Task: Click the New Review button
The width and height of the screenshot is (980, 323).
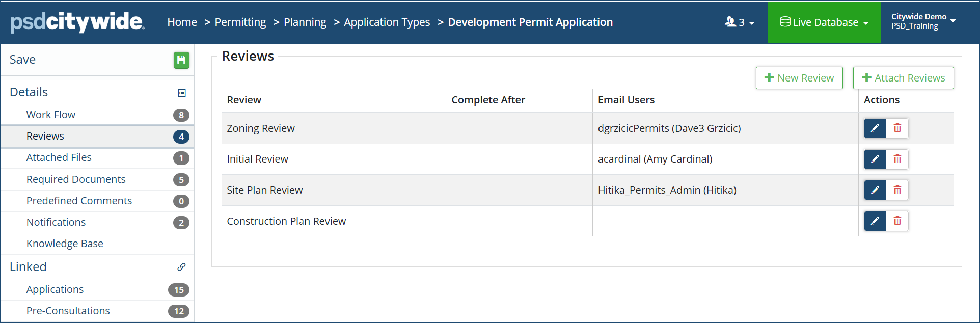Action: pyautogui.click(x=799, y=78)
